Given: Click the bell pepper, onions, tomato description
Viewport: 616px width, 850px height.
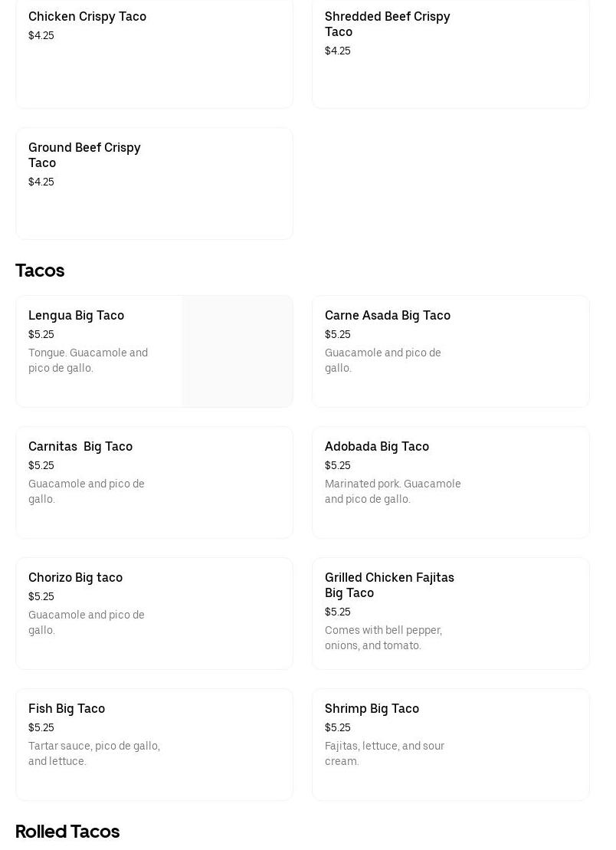Looking at the screenshot, I should click(383, 638).
